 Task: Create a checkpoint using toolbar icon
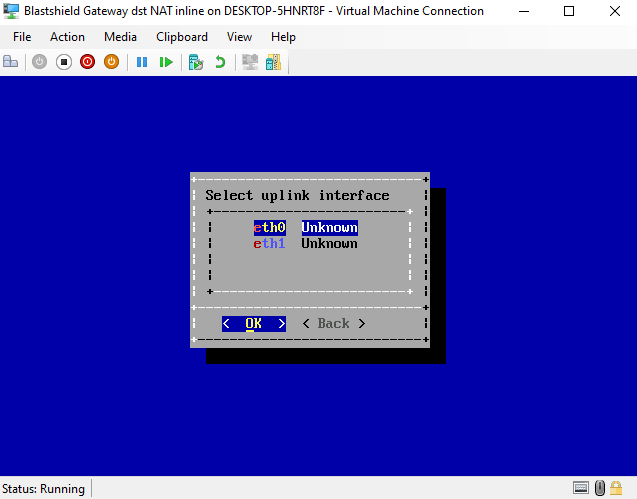click(x=196, y=62)
